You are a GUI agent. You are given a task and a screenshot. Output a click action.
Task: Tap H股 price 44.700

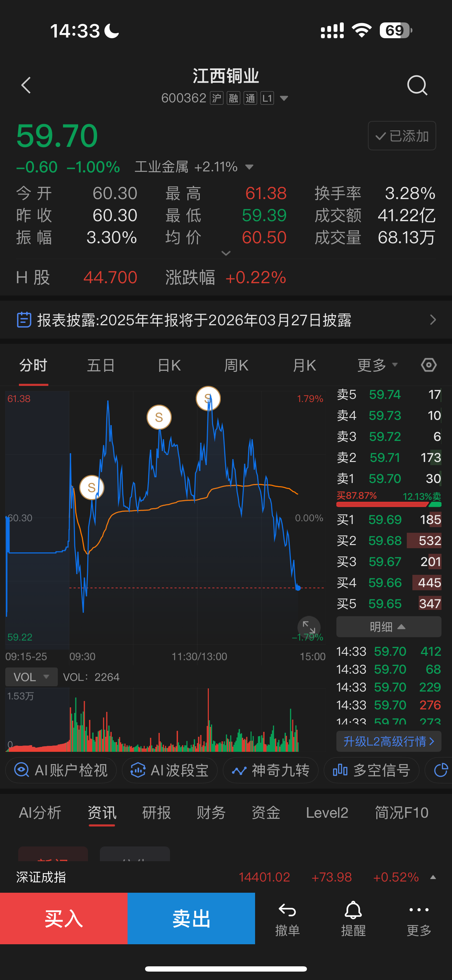point(110,277)
